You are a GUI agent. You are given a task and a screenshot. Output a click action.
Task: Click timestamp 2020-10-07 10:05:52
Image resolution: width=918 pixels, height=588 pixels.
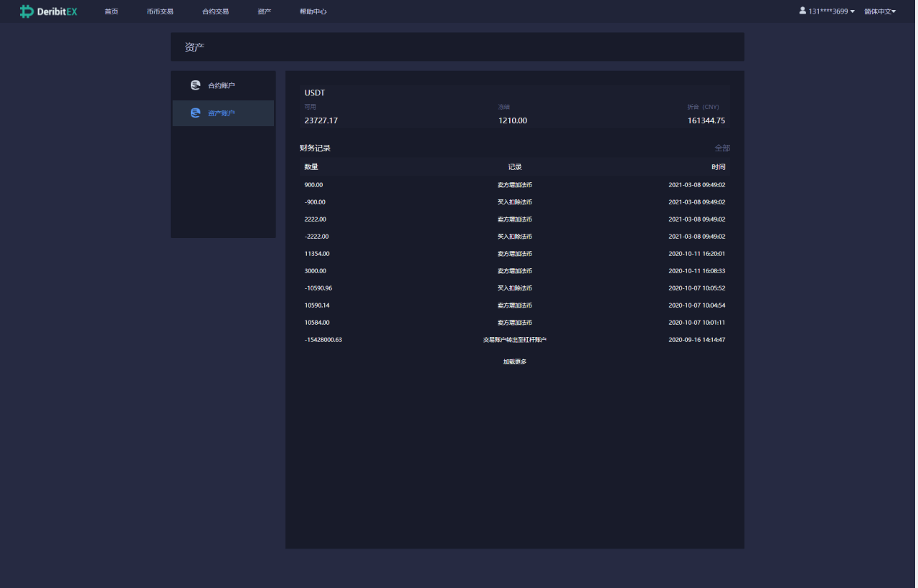[x=697, y=288]
